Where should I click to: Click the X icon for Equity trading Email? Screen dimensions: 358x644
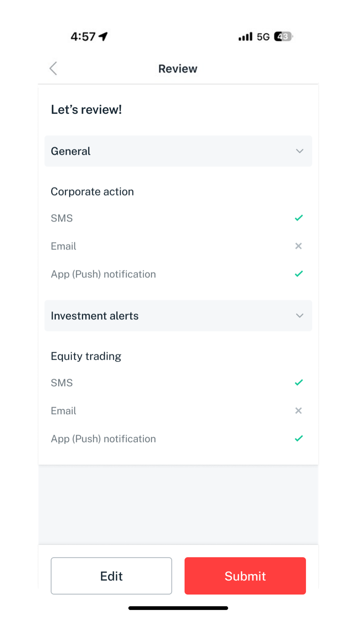tap(299, 411)
